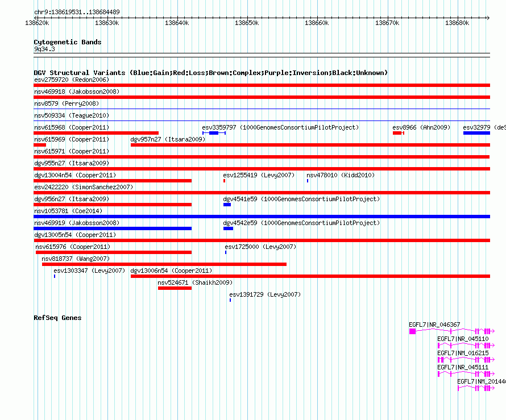Click the ruler's left arrow end
Screen dimensions: 506x420
click(36, 18)
